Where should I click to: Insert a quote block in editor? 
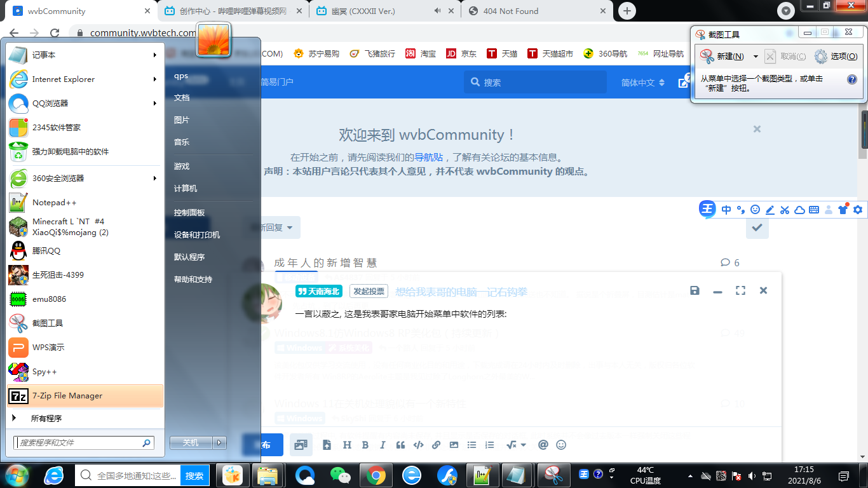pos(400,445)
